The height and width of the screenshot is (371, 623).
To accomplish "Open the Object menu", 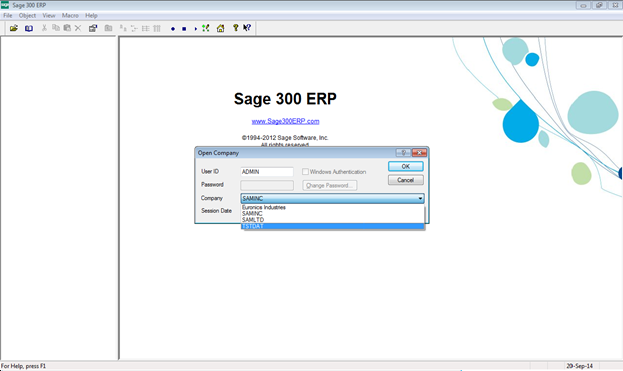I will pos(27,15).
